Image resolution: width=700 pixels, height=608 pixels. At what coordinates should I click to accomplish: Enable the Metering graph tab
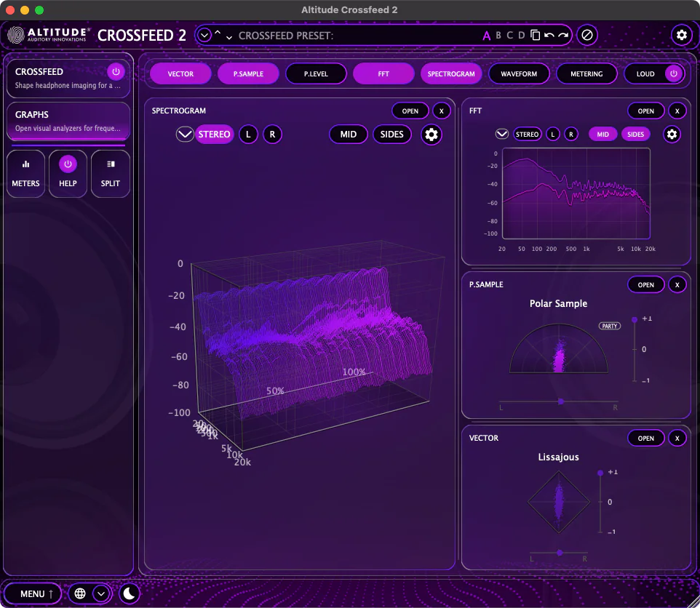click(x=586, y=73)
